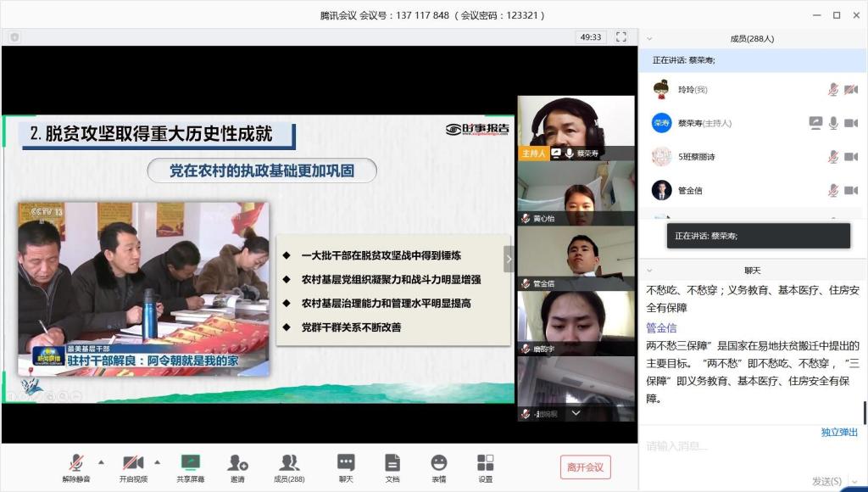The image size is (868, 492).
Task: Click the CCTV news image on slide
Action: (143, 289)
